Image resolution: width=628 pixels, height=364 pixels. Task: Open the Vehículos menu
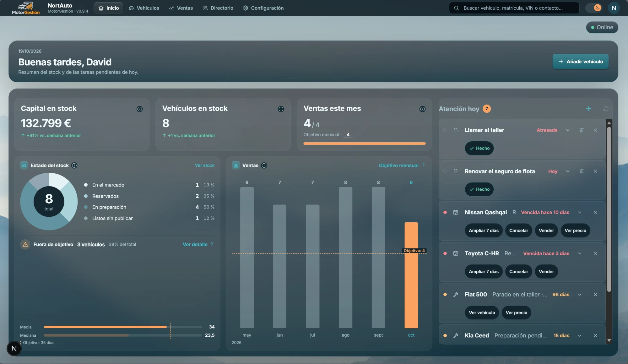click(x=144, y=8)
